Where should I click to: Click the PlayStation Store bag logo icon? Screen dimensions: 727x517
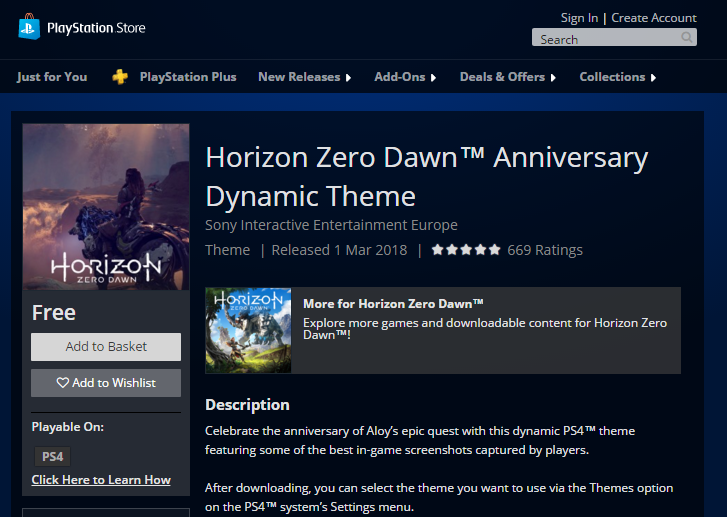tap(29, 27)
